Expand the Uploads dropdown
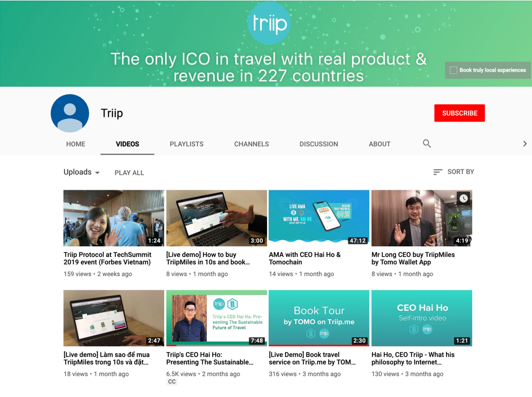Viewport: 532px width, 397px height. [82, 172]
